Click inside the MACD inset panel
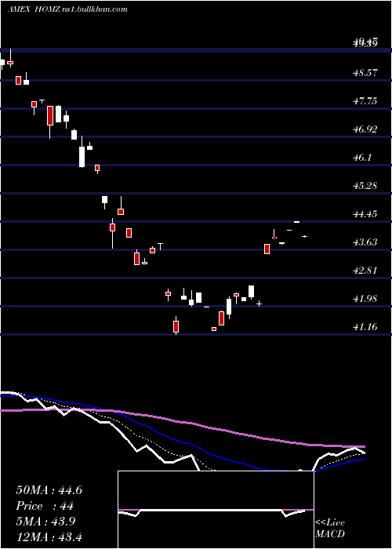The width and height of the screenshot is (392, 549). 216,510
